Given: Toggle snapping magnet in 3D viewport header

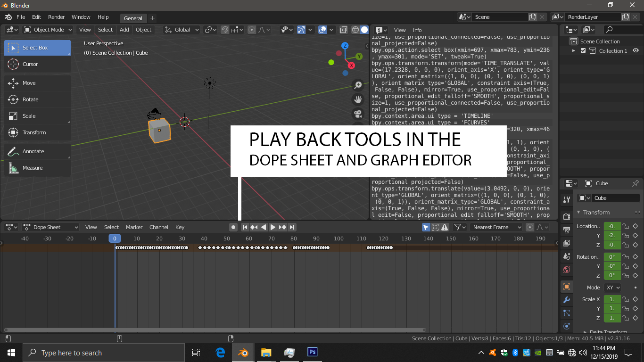Looking at the screenshot, I should tap(225, 30).
